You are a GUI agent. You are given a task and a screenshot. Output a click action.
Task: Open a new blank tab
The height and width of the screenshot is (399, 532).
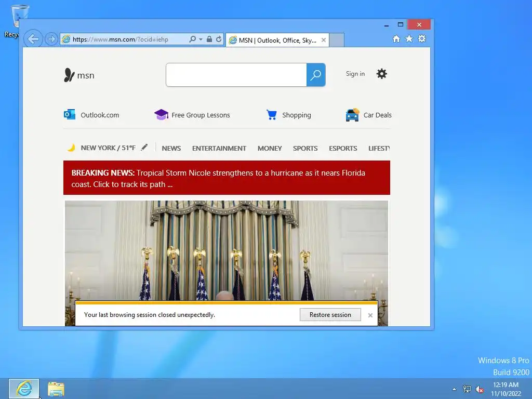337,40
